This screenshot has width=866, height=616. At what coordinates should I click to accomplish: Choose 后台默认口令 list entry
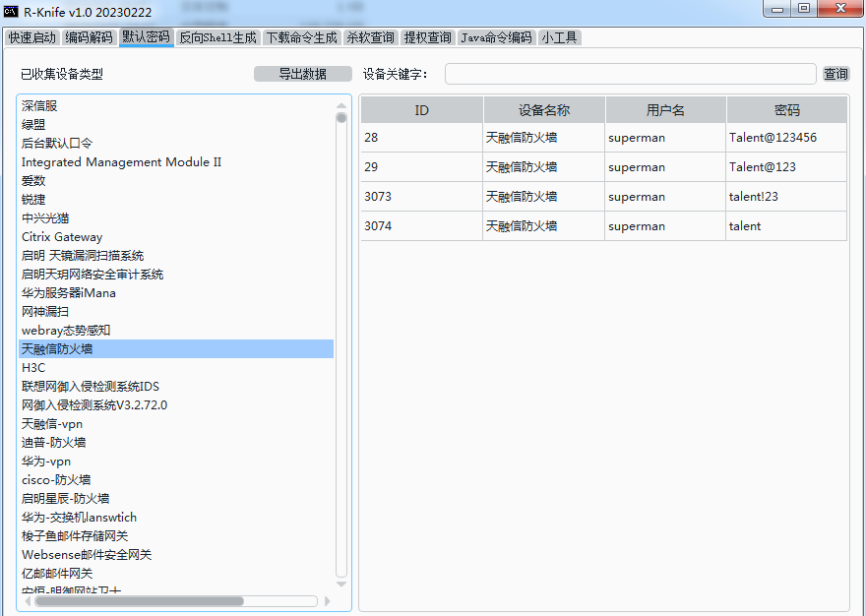point(175,143)
